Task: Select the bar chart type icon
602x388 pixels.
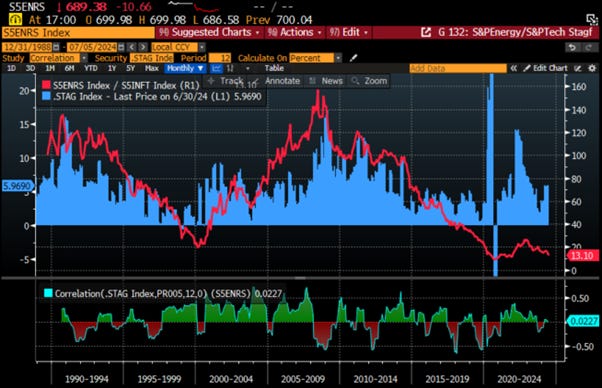Action: pyautogui.click(x=230, y=68)
